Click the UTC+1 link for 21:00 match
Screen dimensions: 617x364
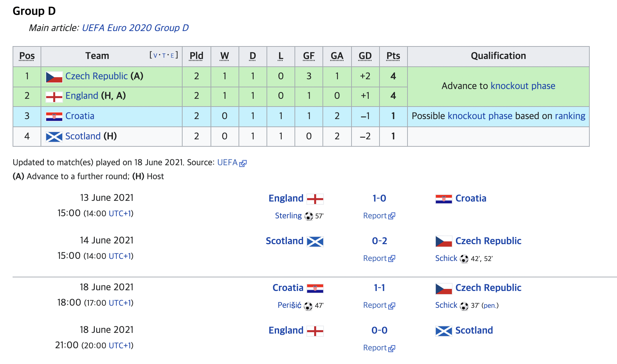120,345
